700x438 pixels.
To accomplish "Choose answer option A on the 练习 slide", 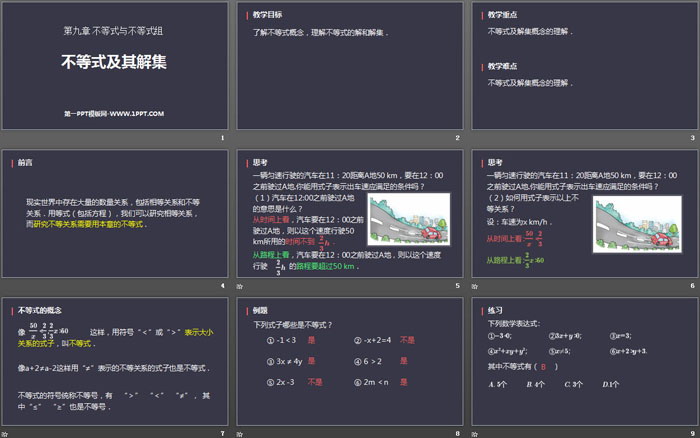I will click(494, 383).
